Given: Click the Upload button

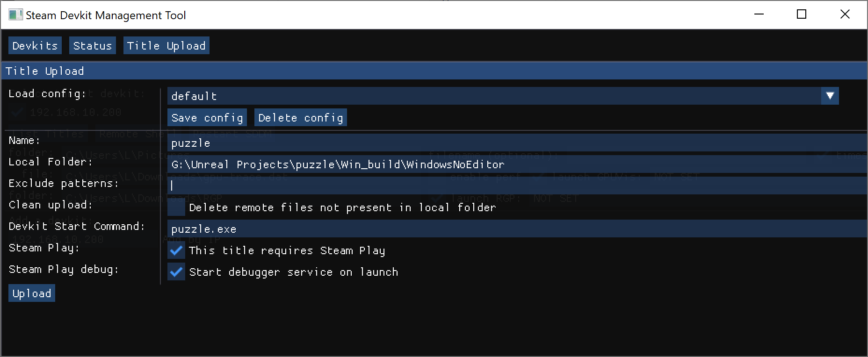Looking at the screenshot, I should 32,293.
